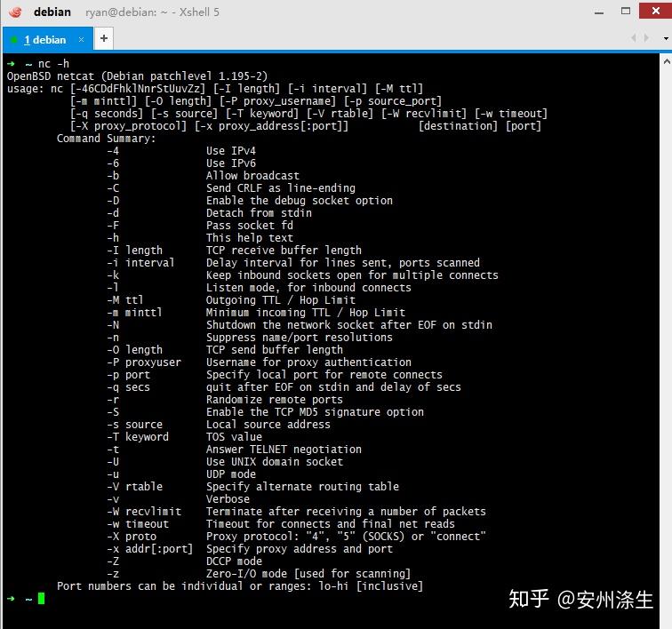Click 'Terminate after receiving a number of packets'
The height and width of the screenshot is (629, 672).
click(347, 511)
